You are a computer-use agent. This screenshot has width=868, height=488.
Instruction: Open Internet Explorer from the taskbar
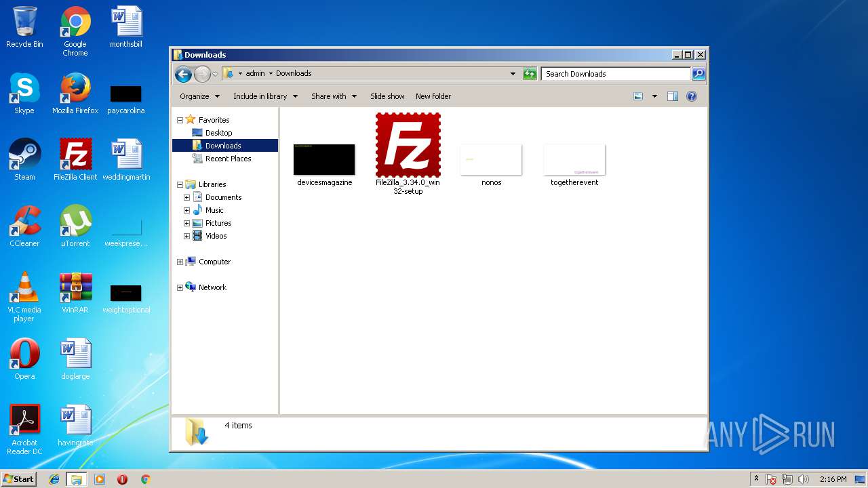coord(54,479)
